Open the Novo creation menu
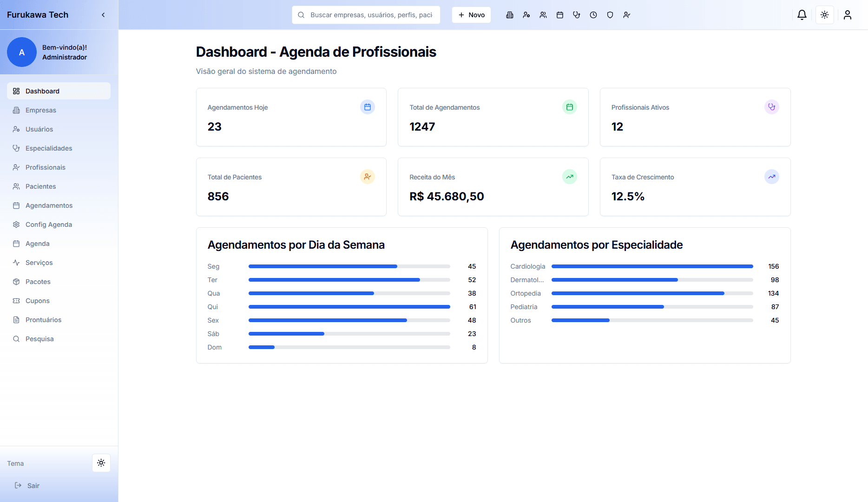The width and height of the screenshot is (868, 502). (x=471, y=14)
